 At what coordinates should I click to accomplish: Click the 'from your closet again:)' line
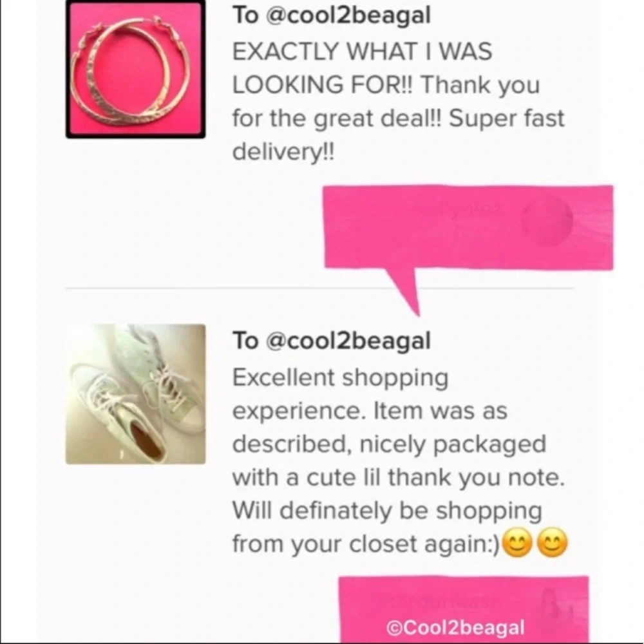click(x=366, y=544)
